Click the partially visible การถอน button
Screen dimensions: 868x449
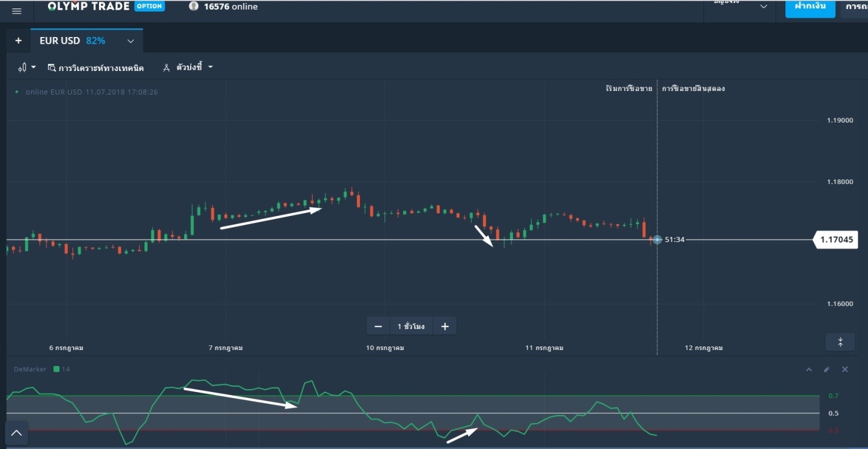point(855,7)
